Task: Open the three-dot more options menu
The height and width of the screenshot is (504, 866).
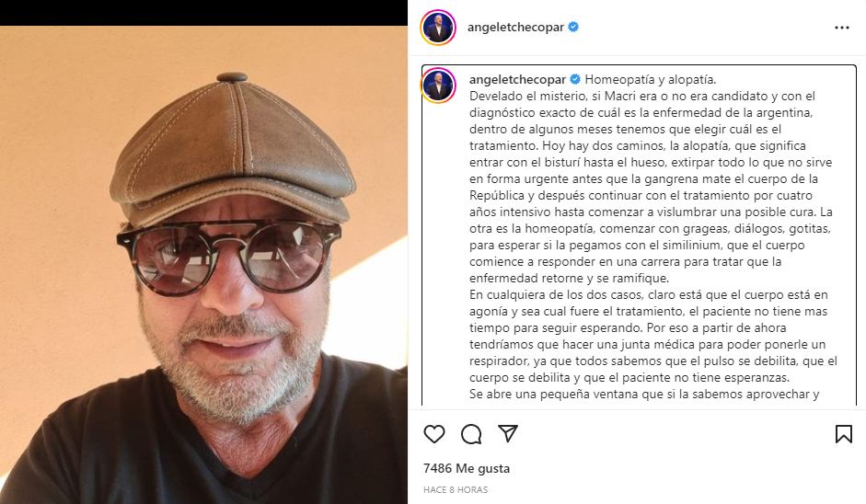Action: 841,28
